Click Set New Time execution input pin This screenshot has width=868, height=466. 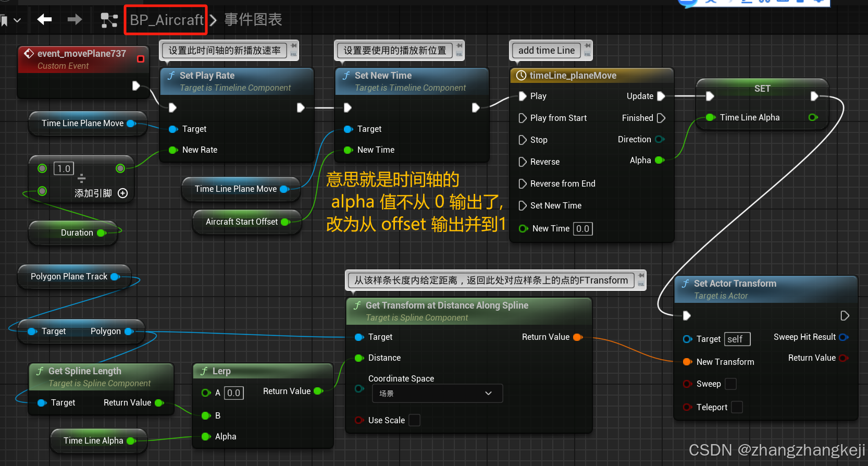click(x=348, y=107)
